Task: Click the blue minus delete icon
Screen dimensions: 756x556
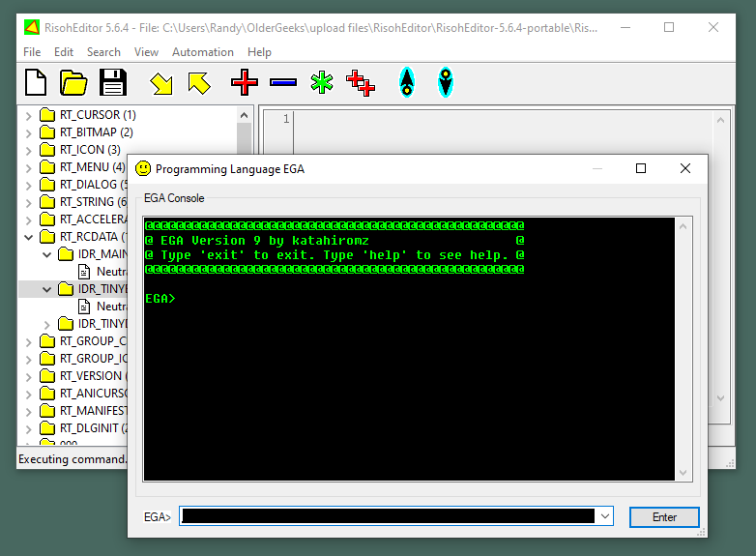Action: tap(283, 83)
